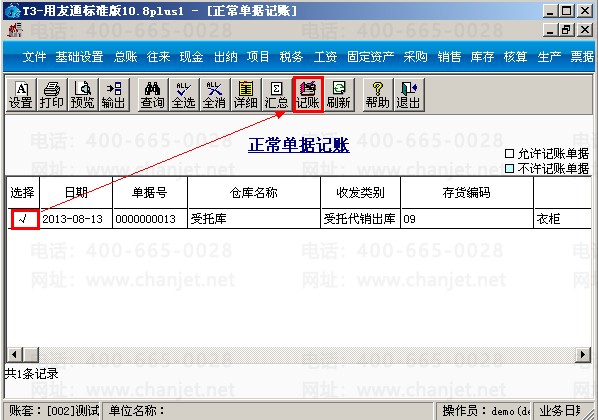
Task: Click the 存货编码 column header
Action: coord(467,193)
